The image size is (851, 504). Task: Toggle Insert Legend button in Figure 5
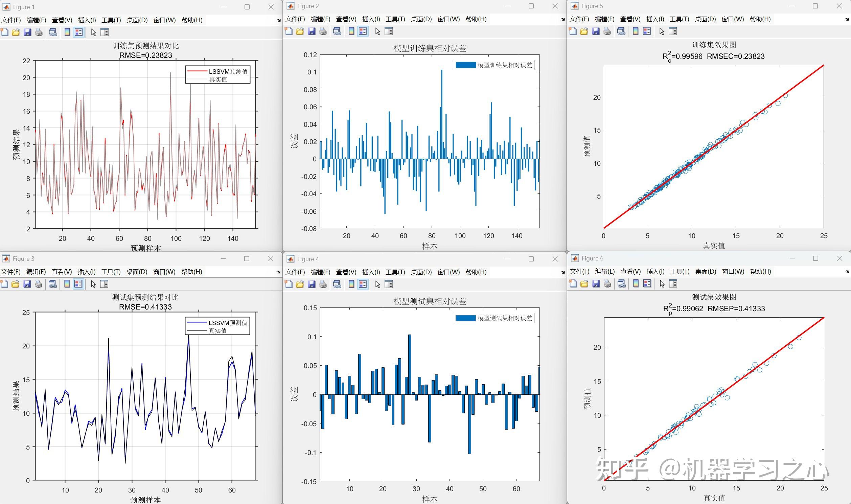point(647,31)
